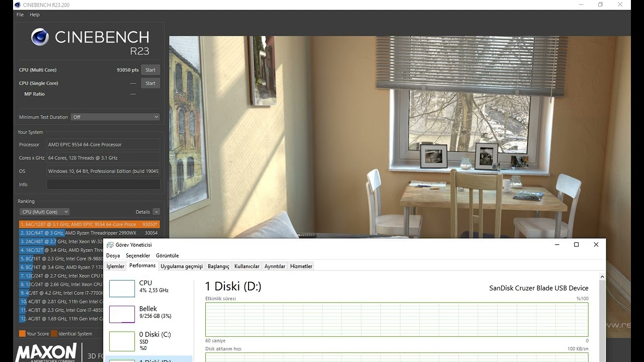The height and width of the screenshot is (362, 644).
Task: Click the Etkinlik süresi disk activity graph
Action: [396, 319]
